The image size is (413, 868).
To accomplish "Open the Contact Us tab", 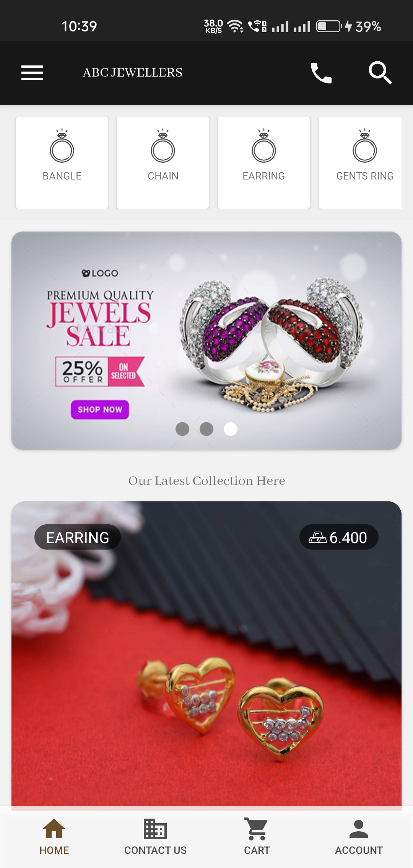I will pos(155,837).
